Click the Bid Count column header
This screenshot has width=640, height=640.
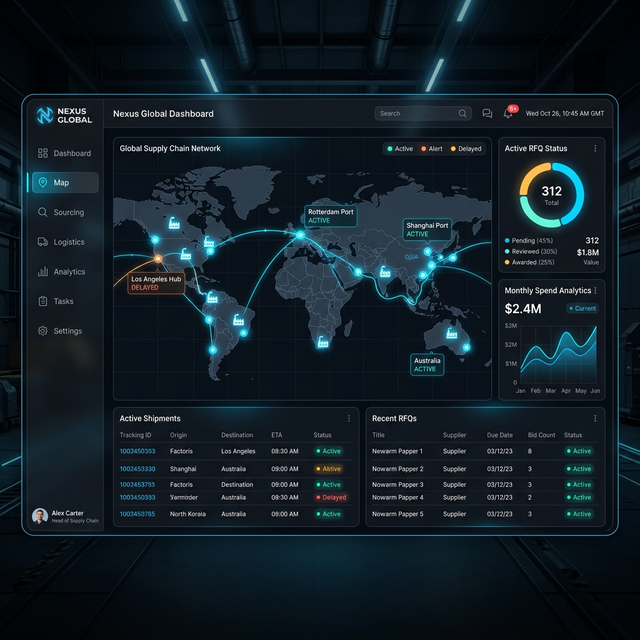pos(541,435)
